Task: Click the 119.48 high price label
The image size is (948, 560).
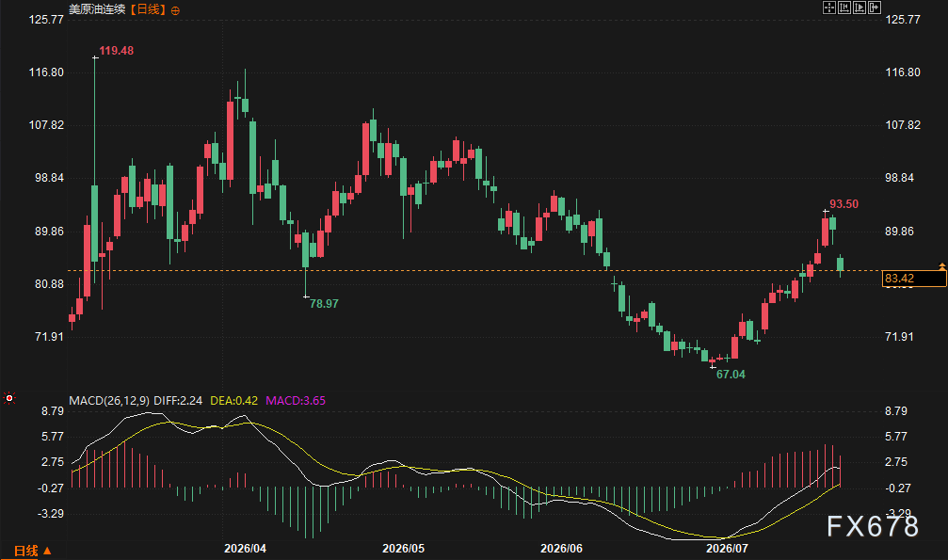Action: (116, 51)
